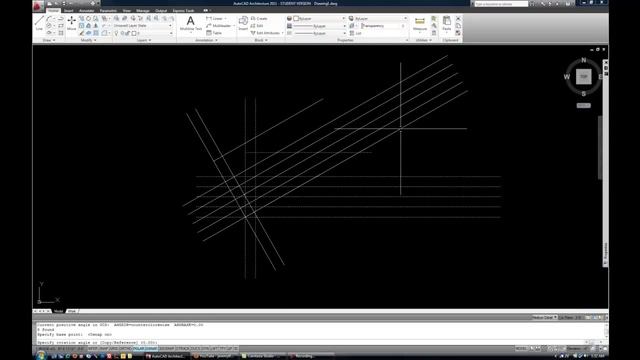Switch to the View ribbon tab
Screen dimensions: 640x360
coord(127,11)
